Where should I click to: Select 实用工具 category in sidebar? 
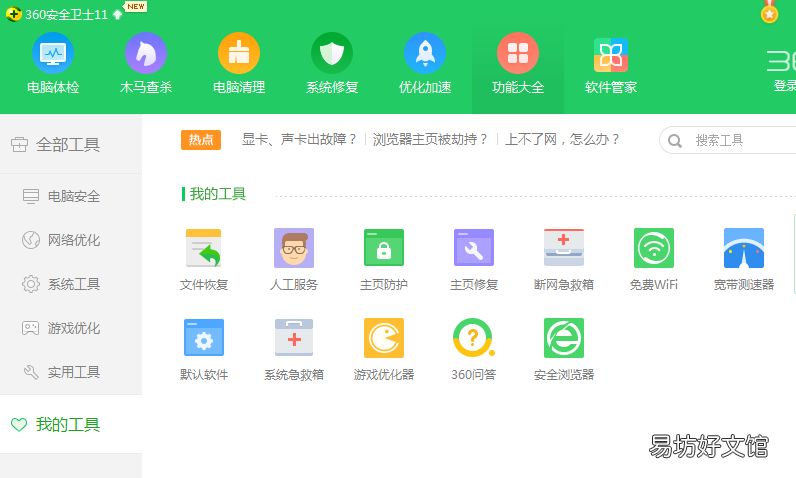pos(71,372)
